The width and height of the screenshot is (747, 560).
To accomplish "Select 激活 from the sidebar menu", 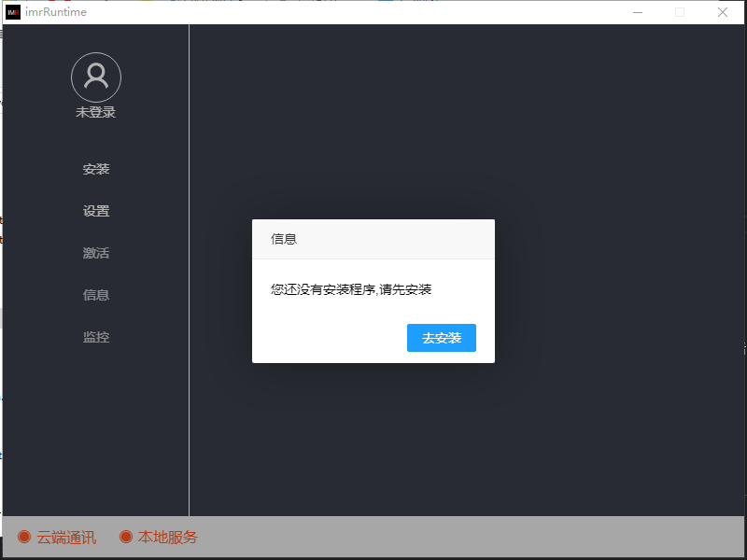I will (96, 253).
